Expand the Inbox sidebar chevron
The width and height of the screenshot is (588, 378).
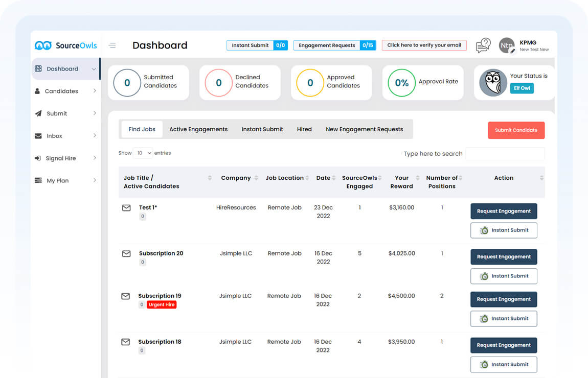click(x=95, y=135)
